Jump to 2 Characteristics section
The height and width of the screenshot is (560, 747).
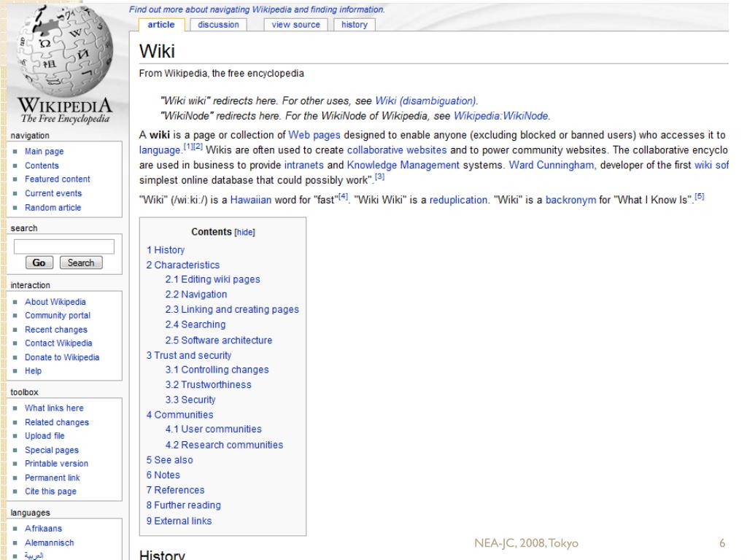[183, 265]
